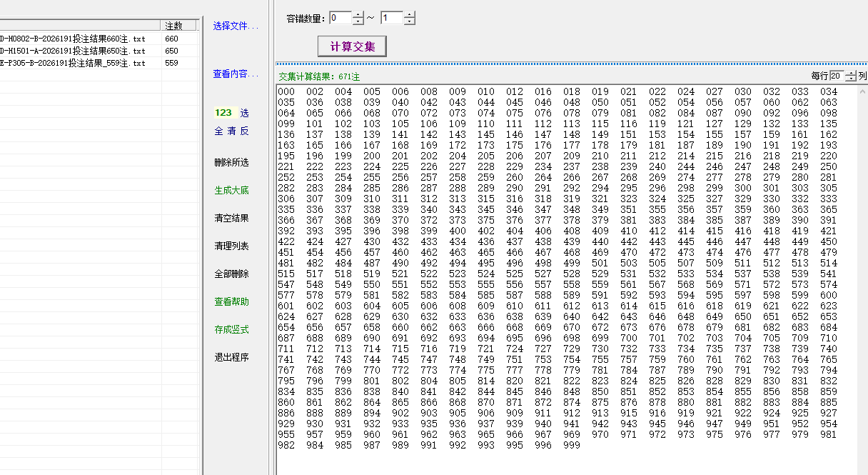Viewport: 868px width, 475px height.
Task: Select the file row ending 投注结果650注.txt
Action: [x=99, y=51]
